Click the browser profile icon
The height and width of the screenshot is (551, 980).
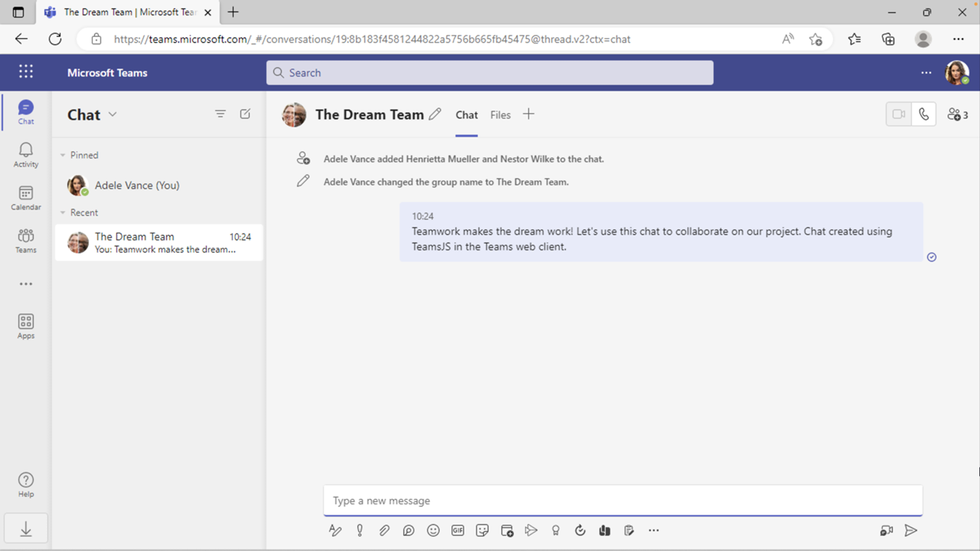click(923, 39)
